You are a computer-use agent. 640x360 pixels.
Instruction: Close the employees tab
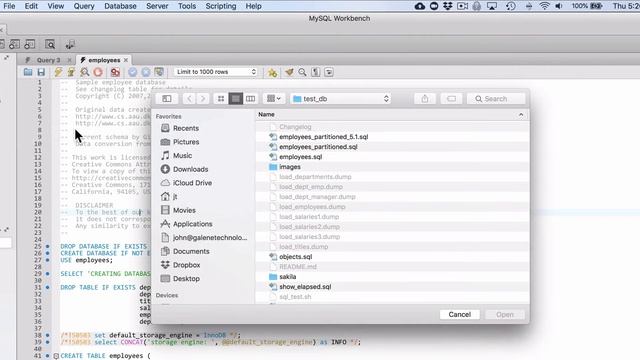[126, 60]
